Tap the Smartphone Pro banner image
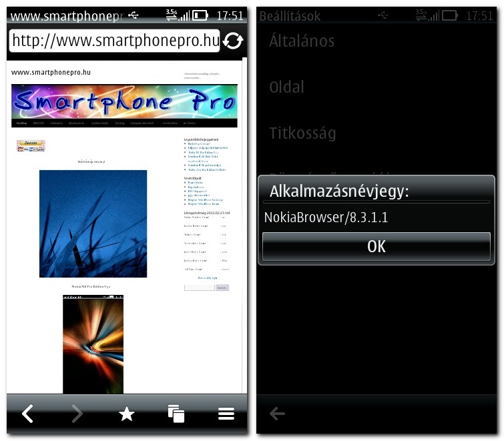The image size is (504, 441). click(124, 101)
